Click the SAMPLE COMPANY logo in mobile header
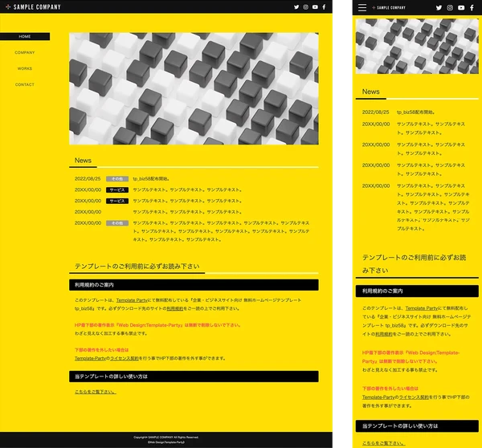The width and height of the screenshot is (482, 448). pos(389,7)
